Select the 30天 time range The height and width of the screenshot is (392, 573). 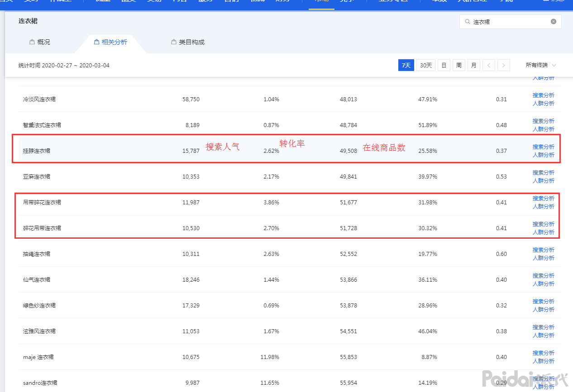(425, 65)
